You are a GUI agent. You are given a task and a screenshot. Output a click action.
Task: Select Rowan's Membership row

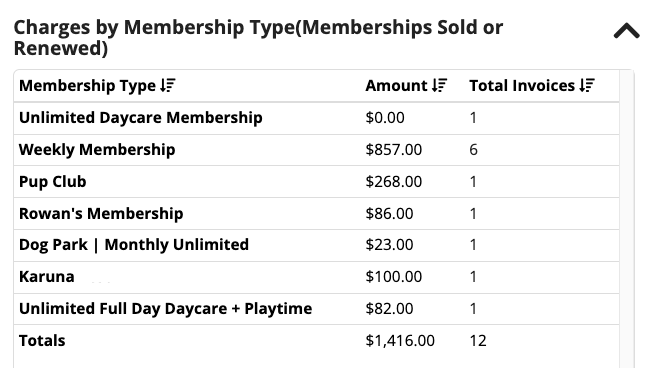(x=317, y=213)
